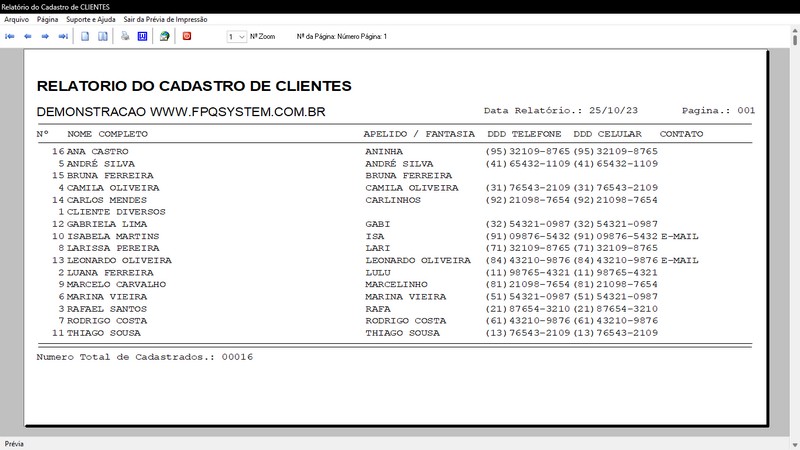Click the LULU nickname
Screen dimensions: 800x450
pos(378,272)
